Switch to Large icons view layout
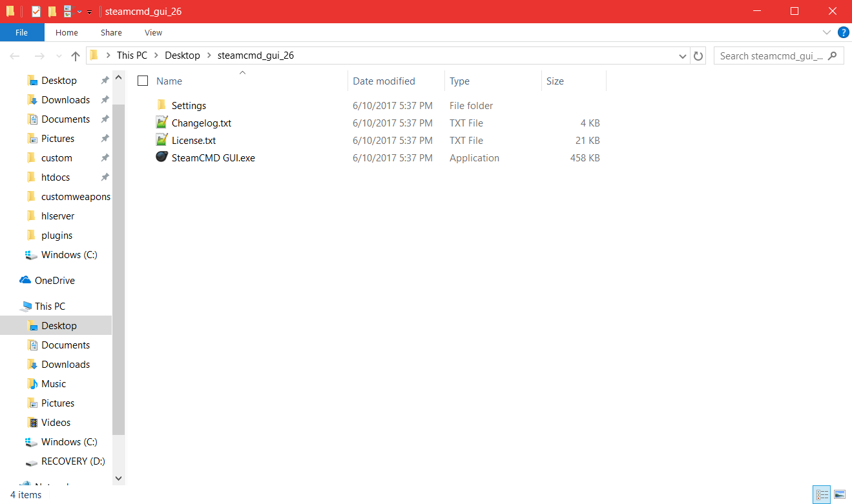 pyautogui.click(x=839, y=495)
